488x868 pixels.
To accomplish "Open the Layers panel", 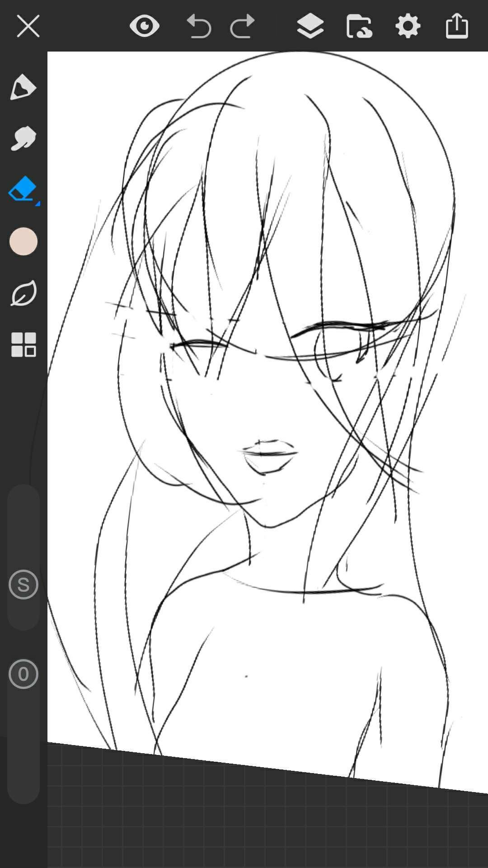I will (x=310, y=26).
